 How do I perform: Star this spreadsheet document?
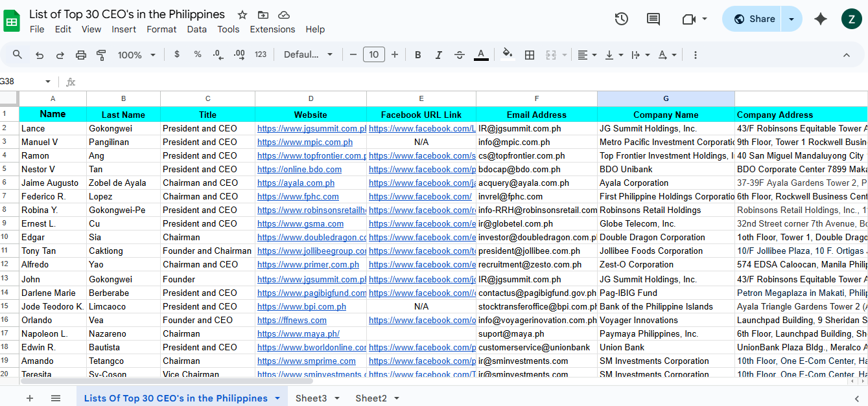pos(242,14)
